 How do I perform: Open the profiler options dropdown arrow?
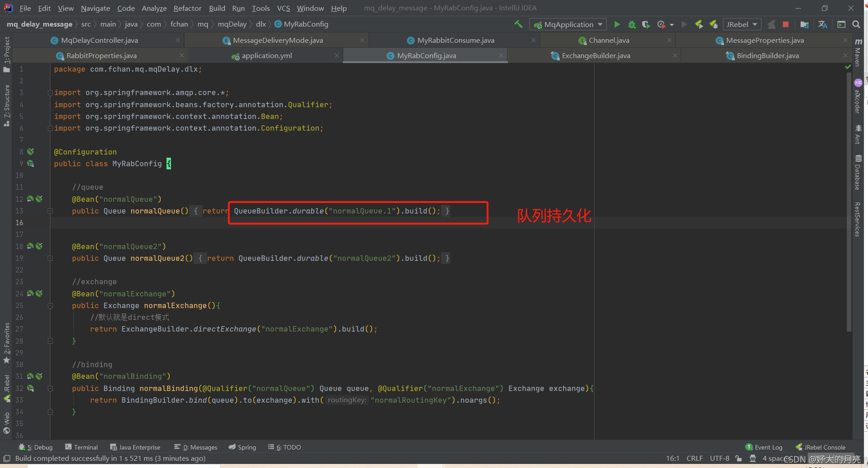coord(672,25)
